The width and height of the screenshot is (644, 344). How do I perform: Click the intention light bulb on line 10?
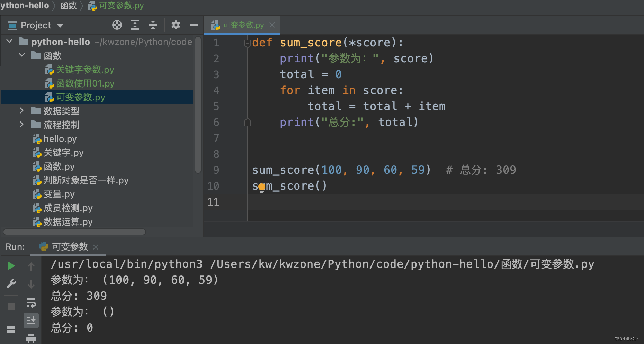click(262, 188)
